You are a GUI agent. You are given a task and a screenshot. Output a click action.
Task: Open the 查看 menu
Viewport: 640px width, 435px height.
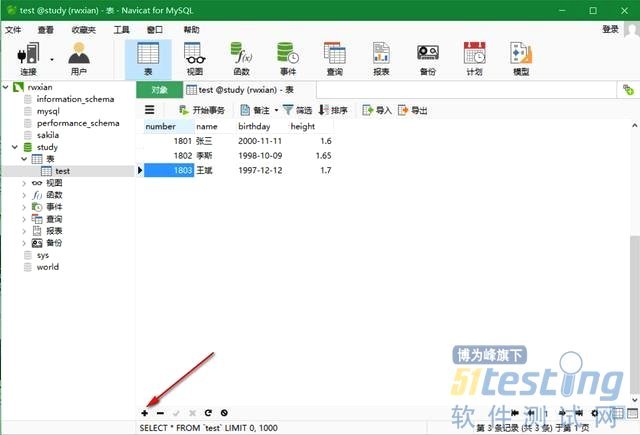click(46, 30)
